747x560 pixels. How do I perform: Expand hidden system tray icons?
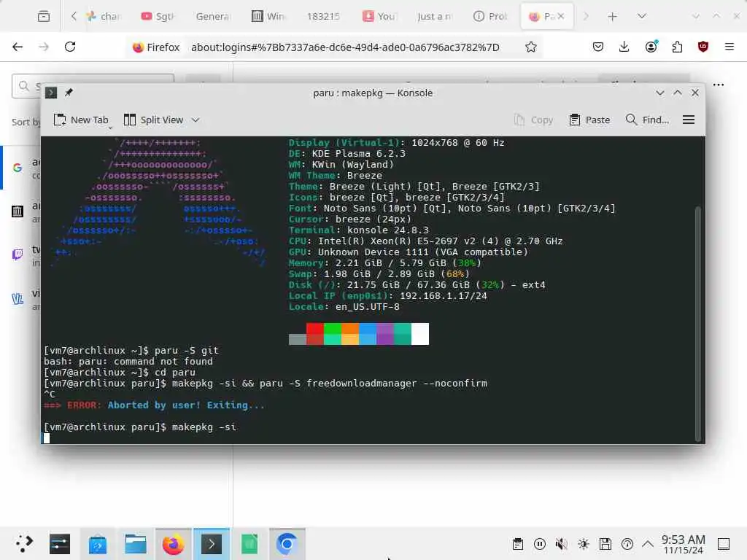coord(648,544)
